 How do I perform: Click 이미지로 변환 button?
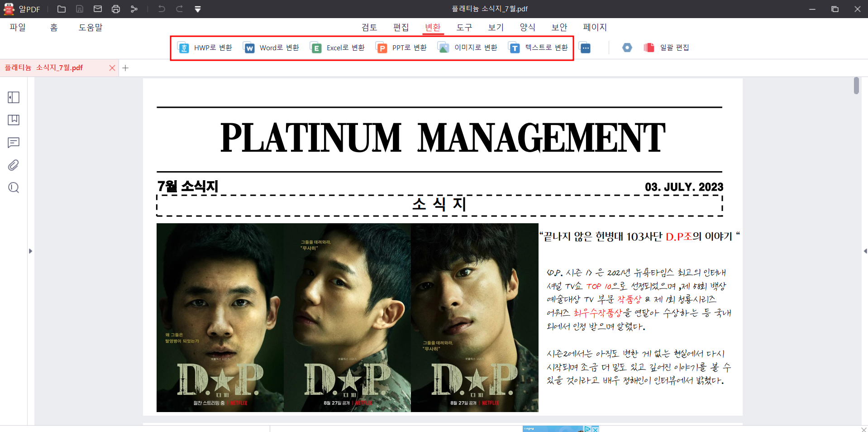coord(467,48)
